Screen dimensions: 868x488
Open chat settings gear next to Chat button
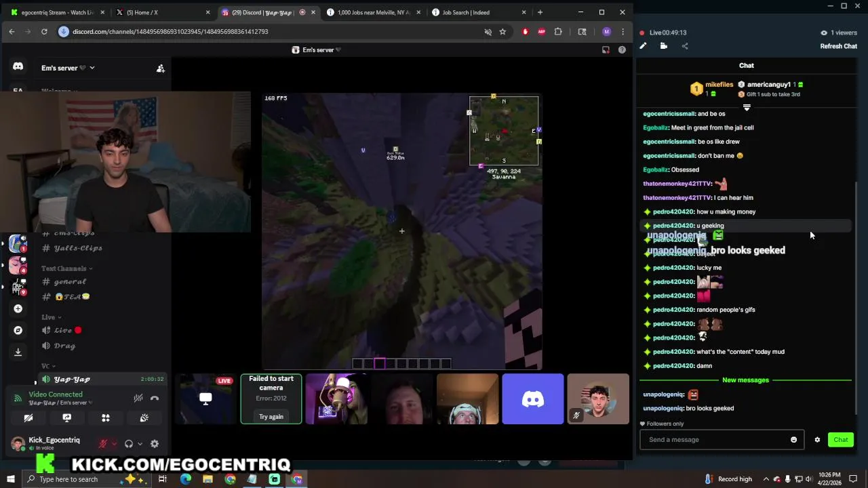817,440
